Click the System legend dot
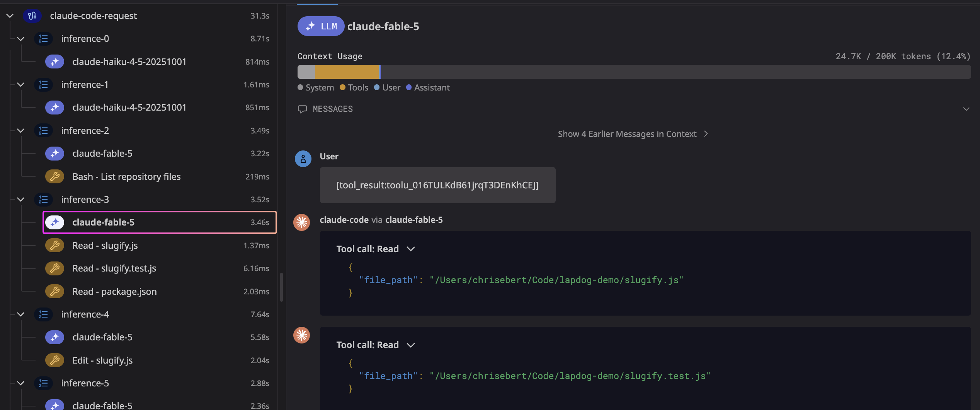 pyautogui.click(x=300, y=87)
